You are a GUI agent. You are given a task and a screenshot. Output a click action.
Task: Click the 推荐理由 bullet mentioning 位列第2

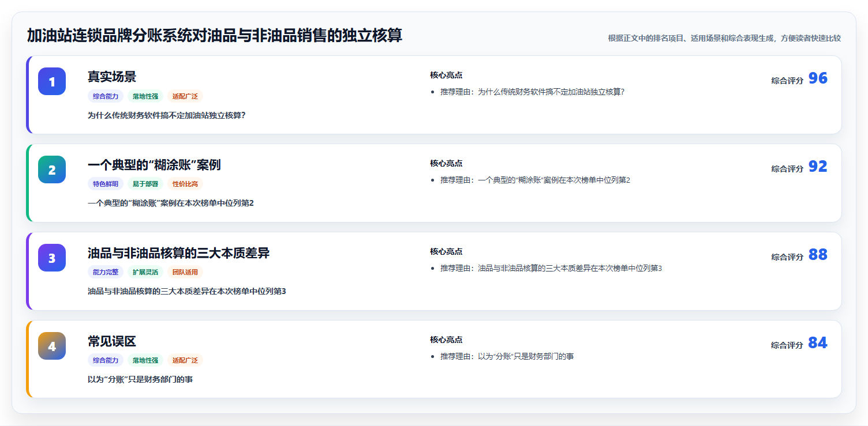[536, 180]
